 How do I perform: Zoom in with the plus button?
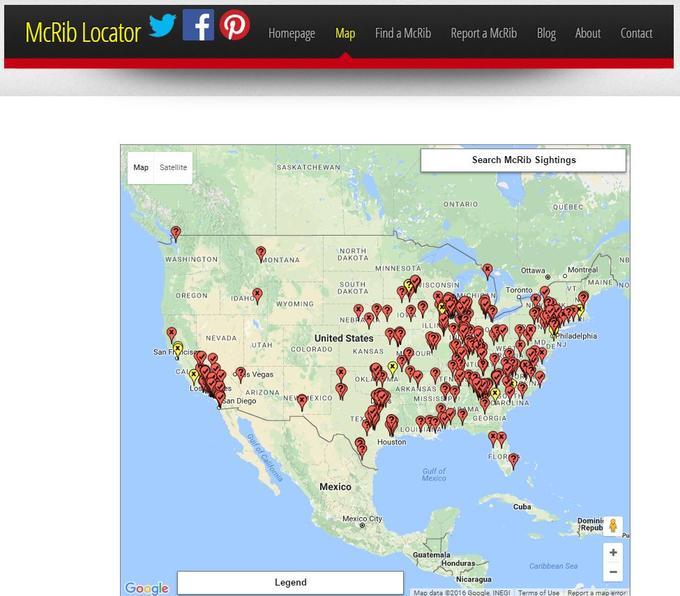613,552
